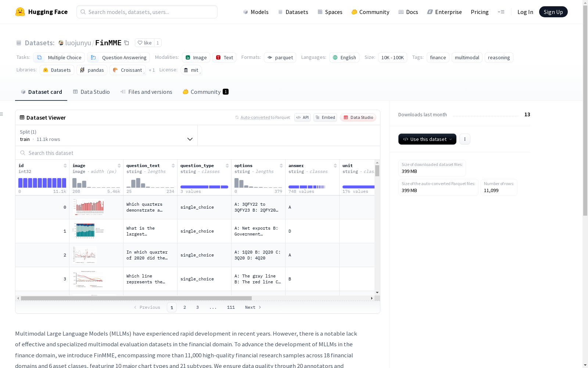Expand the +1 more libraries

[x=152, y=70]
